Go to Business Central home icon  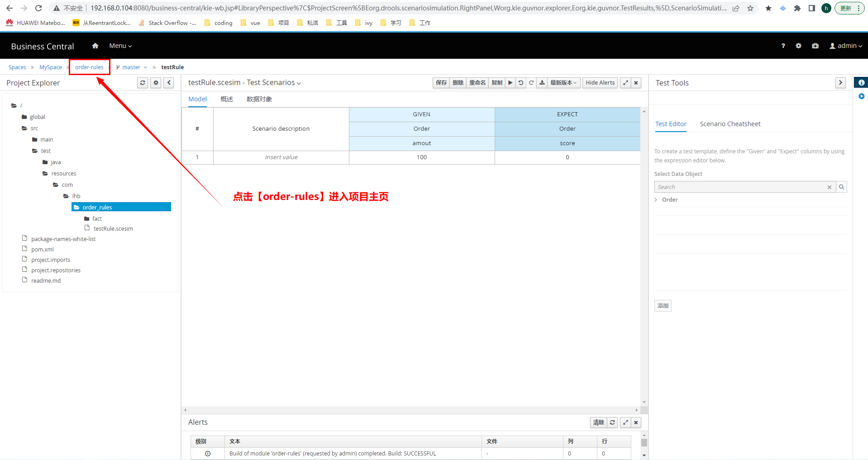[x=95, y=46]
